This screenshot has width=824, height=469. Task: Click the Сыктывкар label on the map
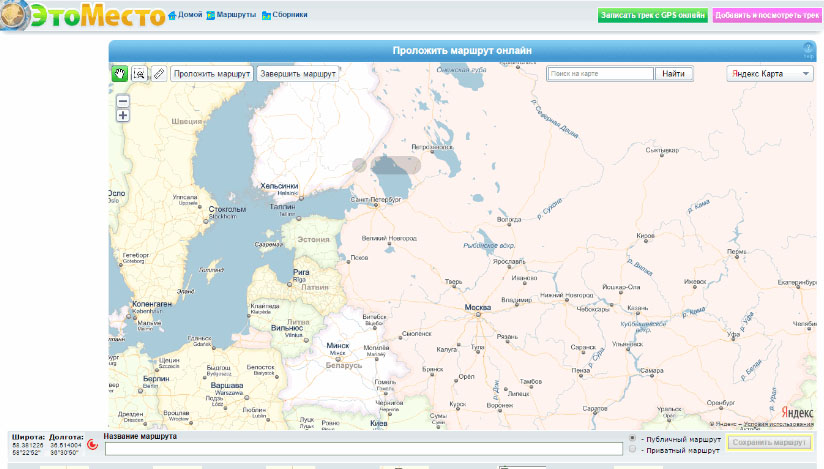(662, 150)
